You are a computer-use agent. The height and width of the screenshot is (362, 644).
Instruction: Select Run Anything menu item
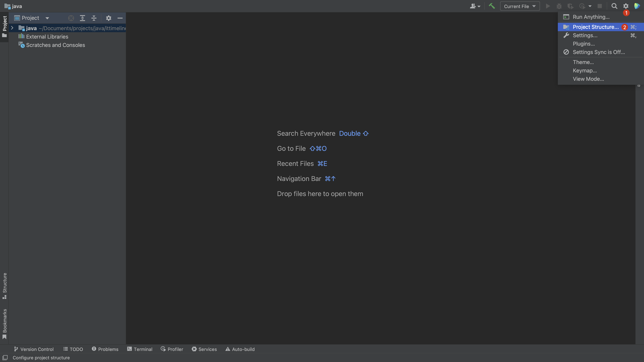click(601, 17)
